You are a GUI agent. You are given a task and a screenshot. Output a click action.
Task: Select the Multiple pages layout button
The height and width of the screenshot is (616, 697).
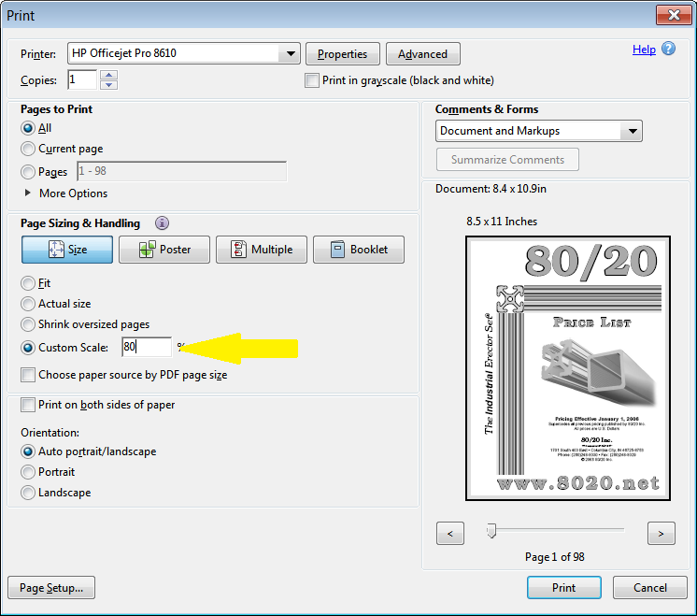click(262, 250)
